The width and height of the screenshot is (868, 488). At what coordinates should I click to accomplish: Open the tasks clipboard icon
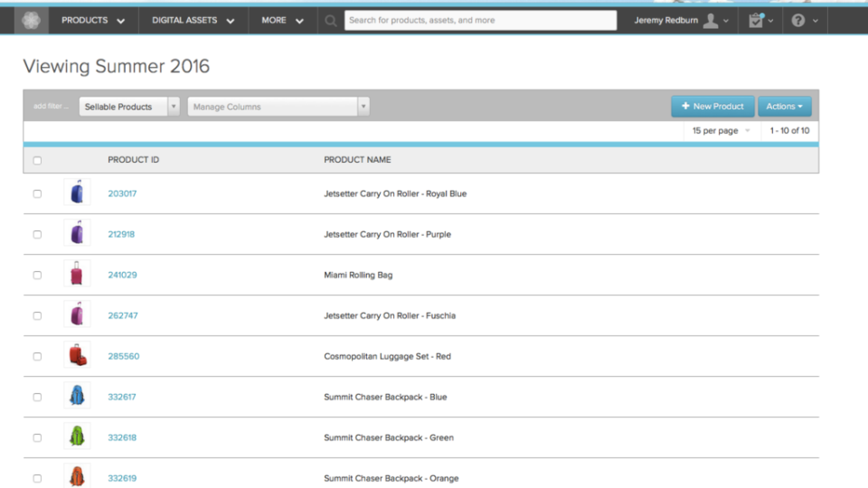click(756, 20)
